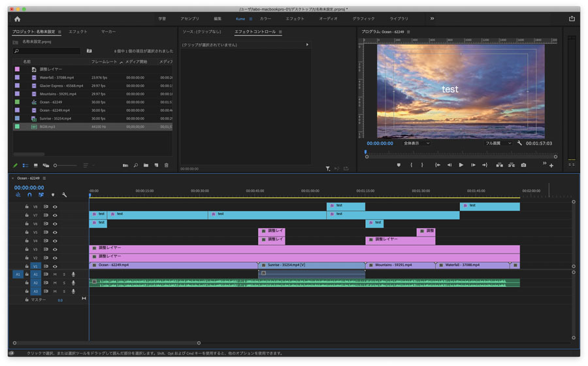Open program monitor settings wrench

tap(519, 143)
